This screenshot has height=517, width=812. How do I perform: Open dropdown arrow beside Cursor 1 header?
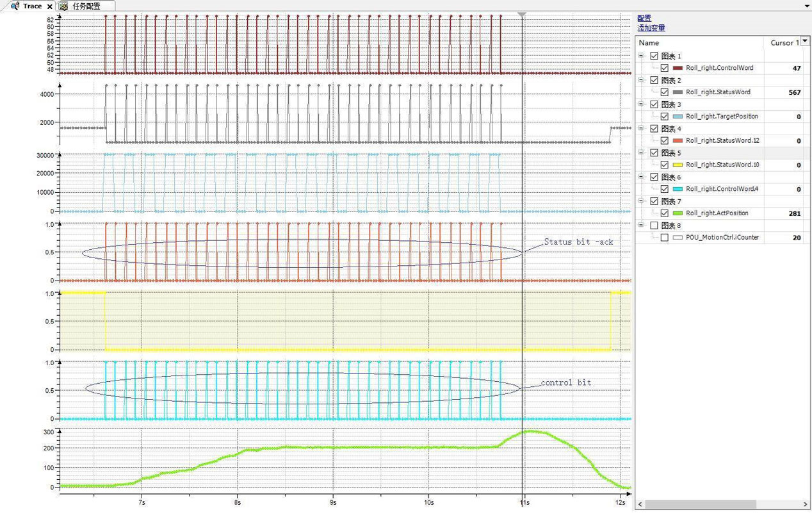(x=805, y=41)
